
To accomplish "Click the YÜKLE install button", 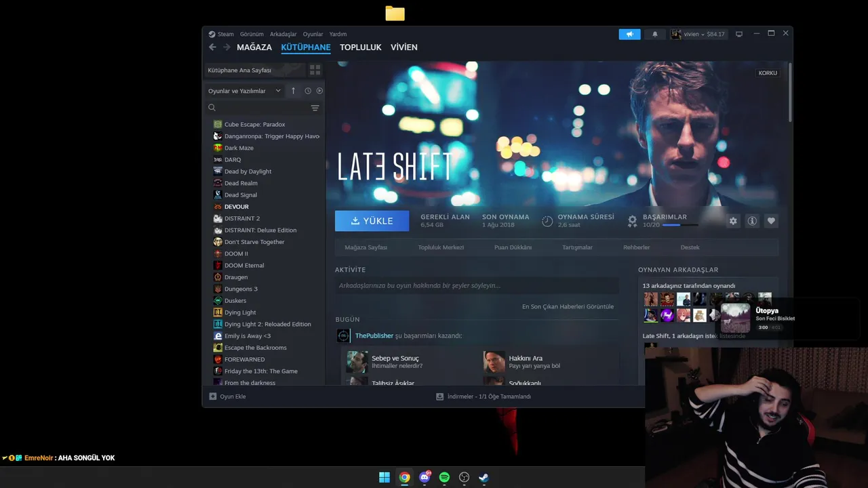I will tap(372, 221).
